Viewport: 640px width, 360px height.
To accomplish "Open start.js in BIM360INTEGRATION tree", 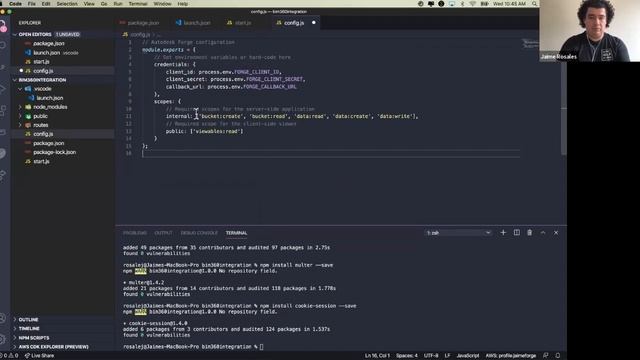I will click(x=41, y=161).
